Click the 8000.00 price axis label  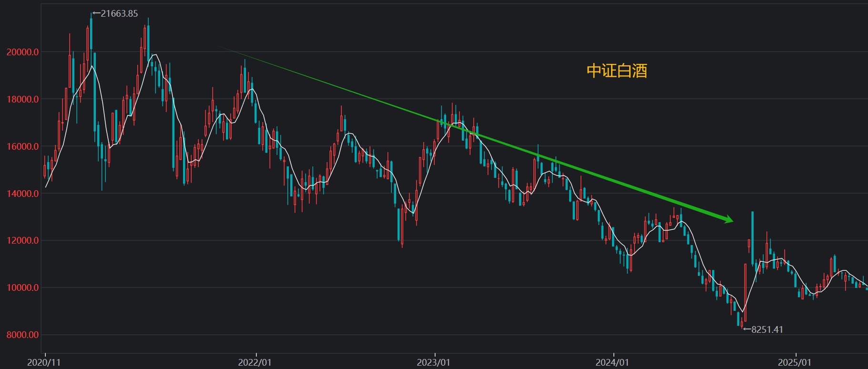[22, 335]
